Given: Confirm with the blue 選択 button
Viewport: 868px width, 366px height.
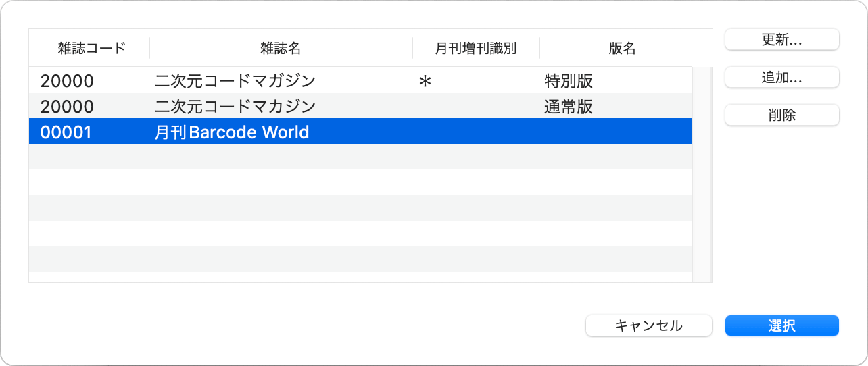Looking at the screenshot, I should [781, 325].
